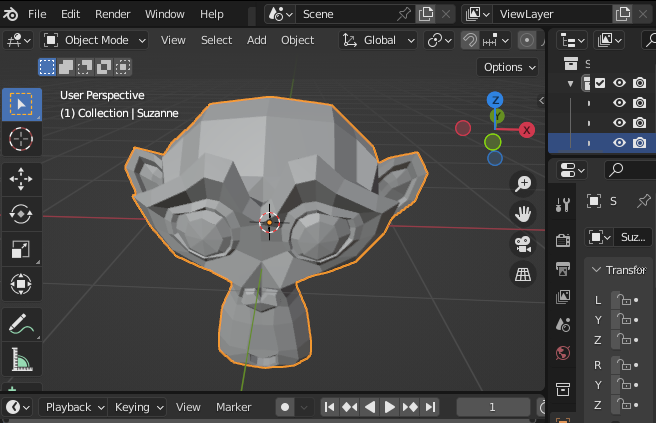Pick the Annotate tool
Viewport: 656px width, 423px height.
[x=21, y=323]
